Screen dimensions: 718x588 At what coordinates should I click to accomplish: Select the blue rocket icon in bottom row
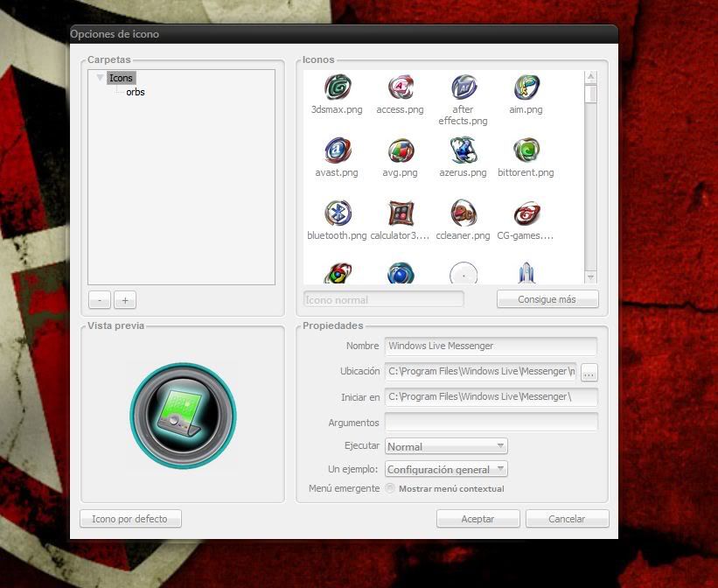tap(526, 273)
